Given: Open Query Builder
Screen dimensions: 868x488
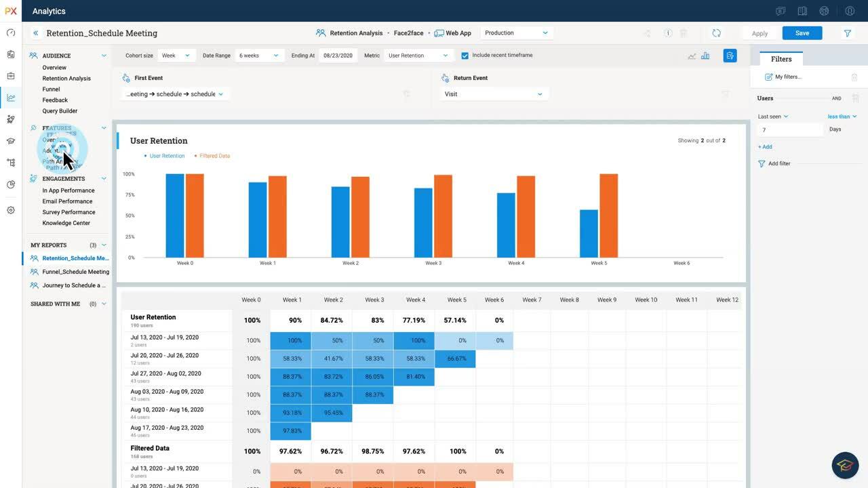Looking at the screenshot, I should point(60,111).
